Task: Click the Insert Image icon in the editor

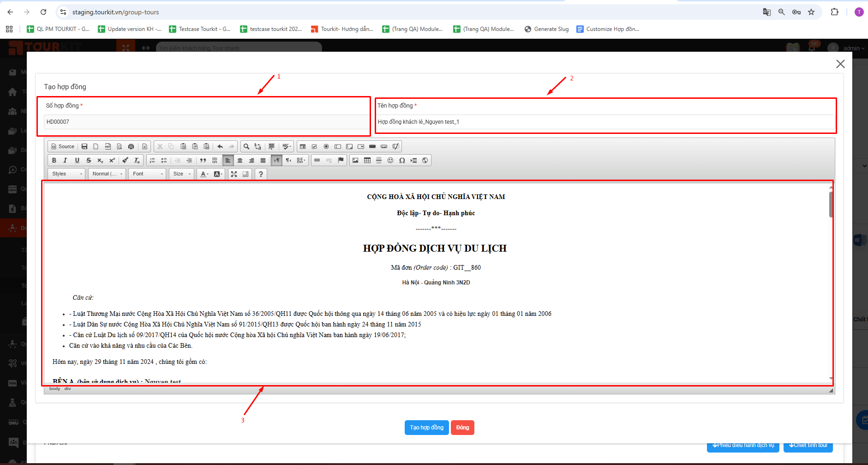Action: pos(355,160)
